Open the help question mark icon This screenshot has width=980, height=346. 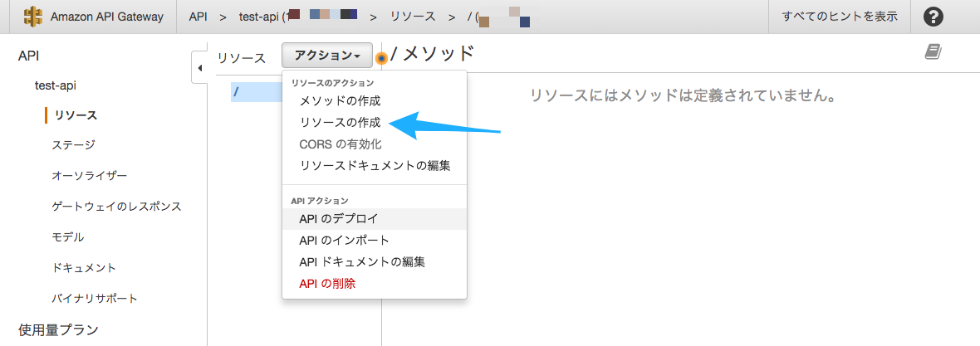[933, 17]
